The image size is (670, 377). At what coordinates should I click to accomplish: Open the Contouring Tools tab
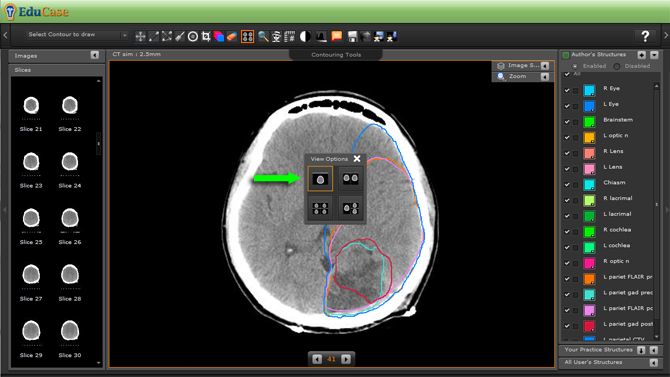336,55
